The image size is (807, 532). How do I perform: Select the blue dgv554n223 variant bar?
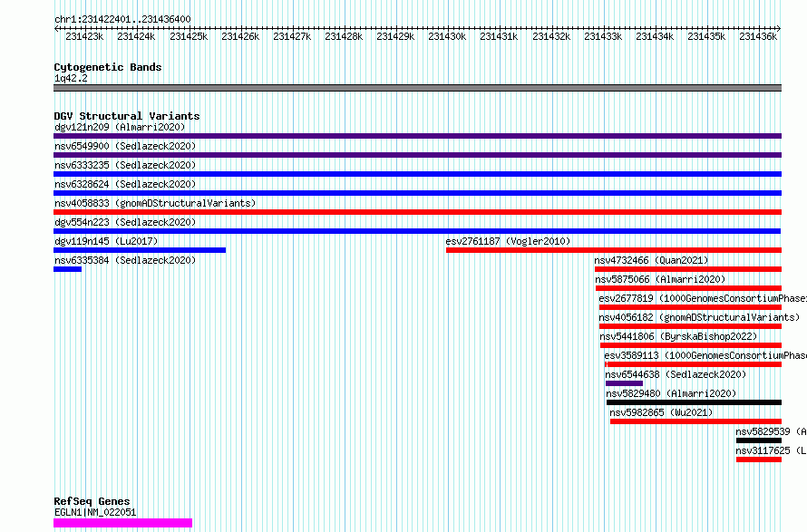click(417, 231)
